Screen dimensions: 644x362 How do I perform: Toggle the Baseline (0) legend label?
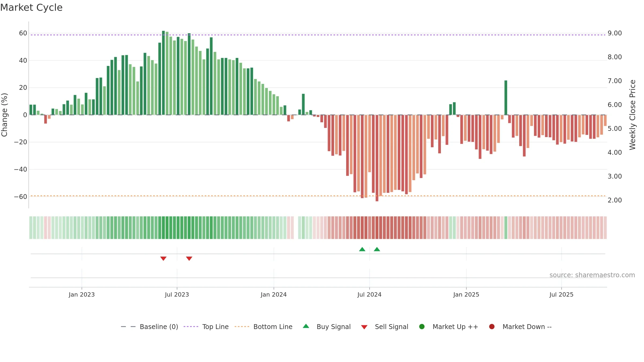[159, 327]
